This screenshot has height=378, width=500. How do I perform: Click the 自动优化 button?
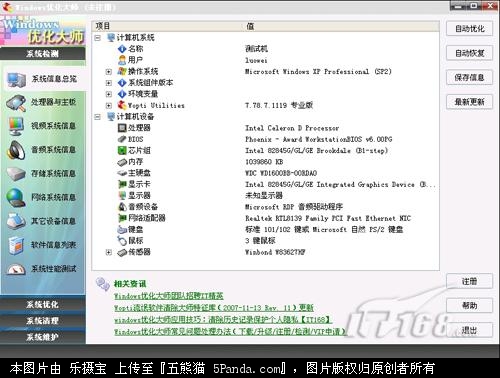pos(469,29)
